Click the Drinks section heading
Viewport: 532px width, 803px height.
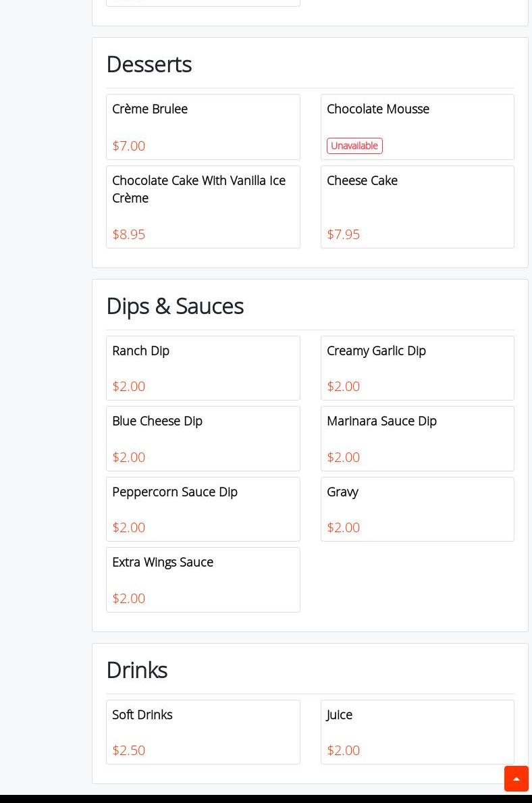pos(136,670)
